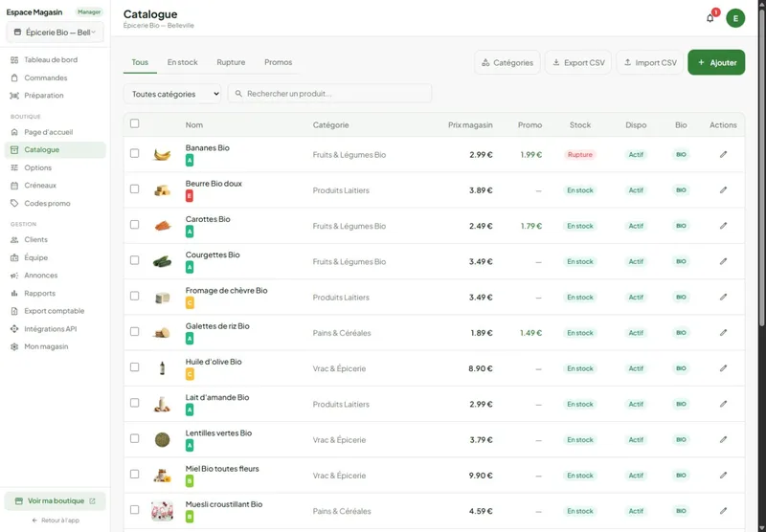The height and width of the screenshot is (532, 766).
Task: Edit Lentilles vertes Bio pencil icon
Action: tap(723, 439)
